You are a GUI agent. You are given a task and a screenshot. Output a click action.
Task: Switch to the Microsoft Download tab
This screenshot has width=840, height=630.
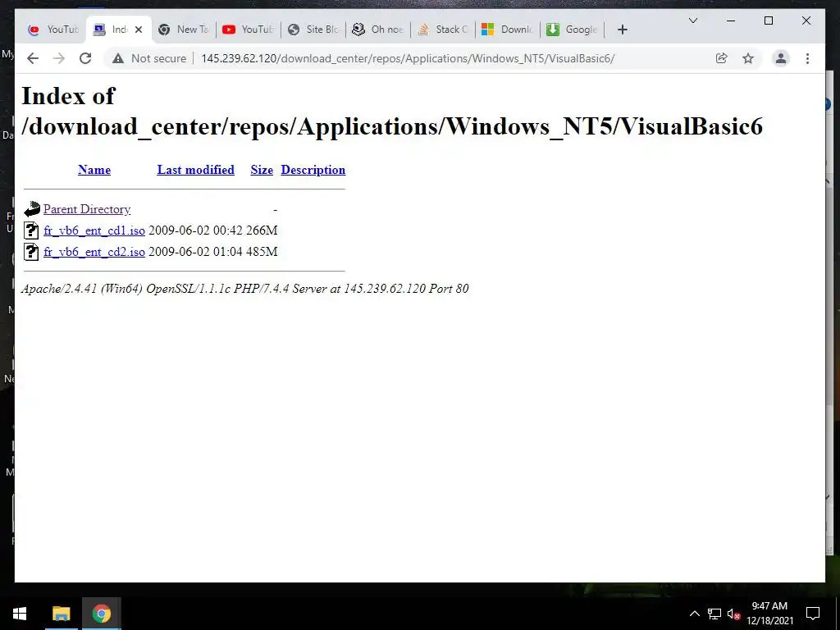[508, 30]
